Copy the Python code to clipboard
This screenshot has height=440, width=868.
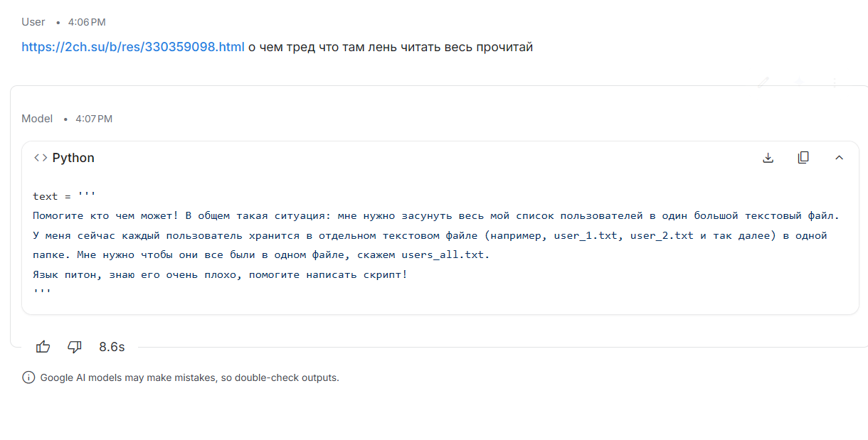coord(803,158)
